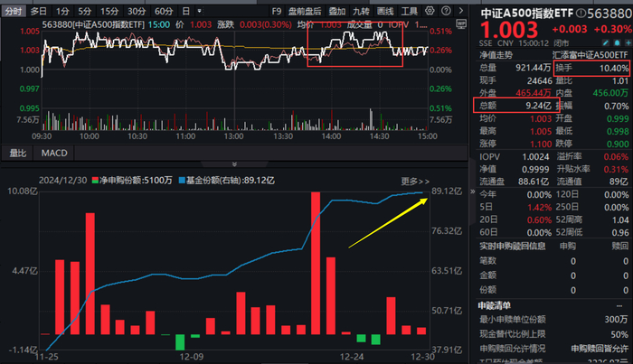Add to watchlist plus icon
Image resolution: width=633 pixels, height=364 pixels.
pyautogui.click(x=628, y=42)
